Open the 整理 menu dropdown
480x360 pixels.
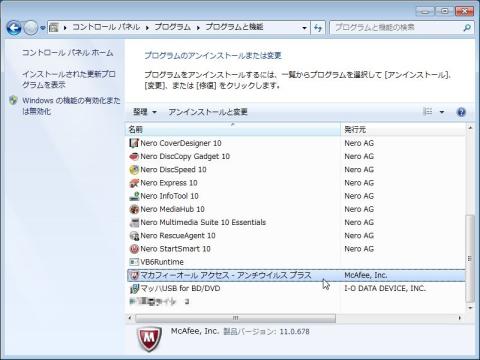pos(145,112)
